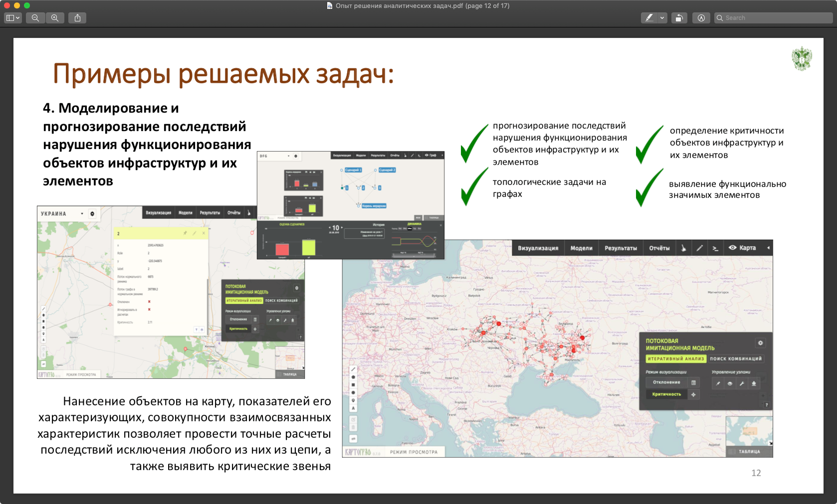Click the Zoom In magnifier button

(55, 18)
